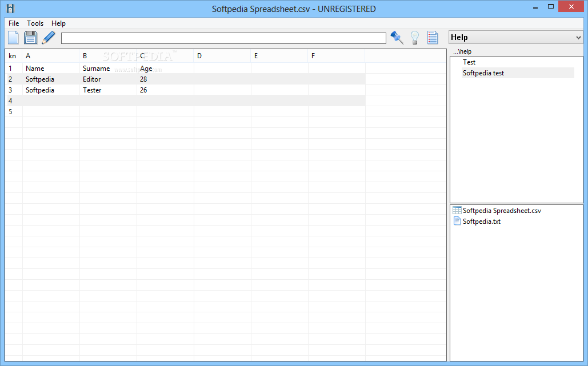Click the text entry box in toolbar
The width and height of the screenshot is (588, 366).
[223, 38]
